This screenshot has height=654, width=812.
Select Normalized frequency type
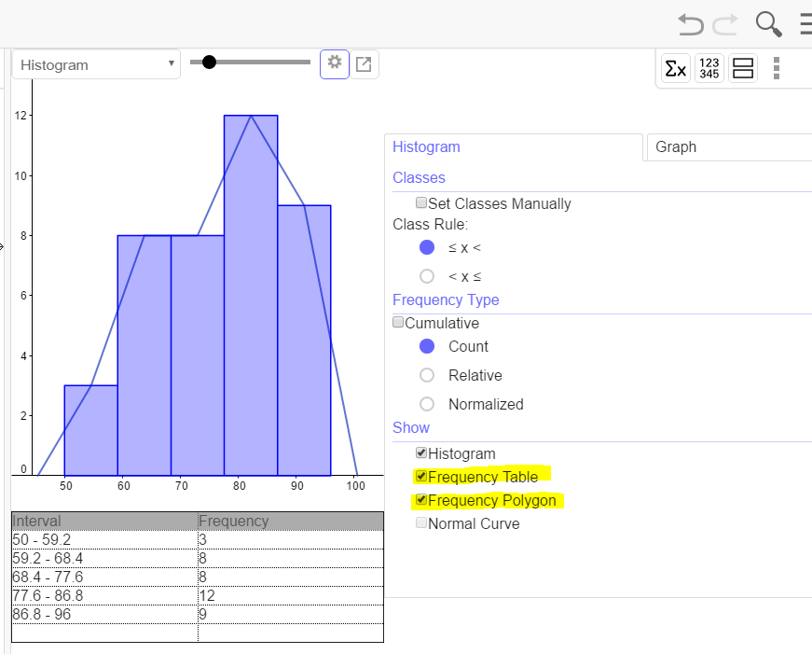427,404
